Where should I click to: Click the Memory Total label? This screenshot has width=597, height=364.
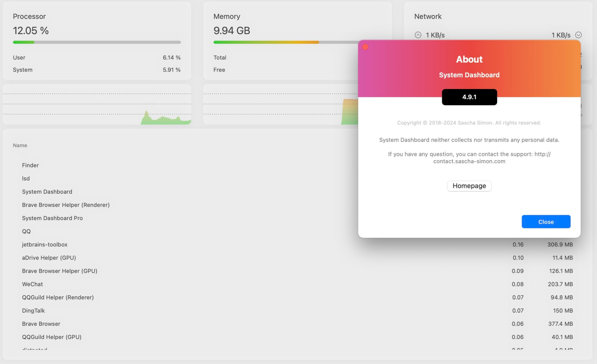pos(220,57)
